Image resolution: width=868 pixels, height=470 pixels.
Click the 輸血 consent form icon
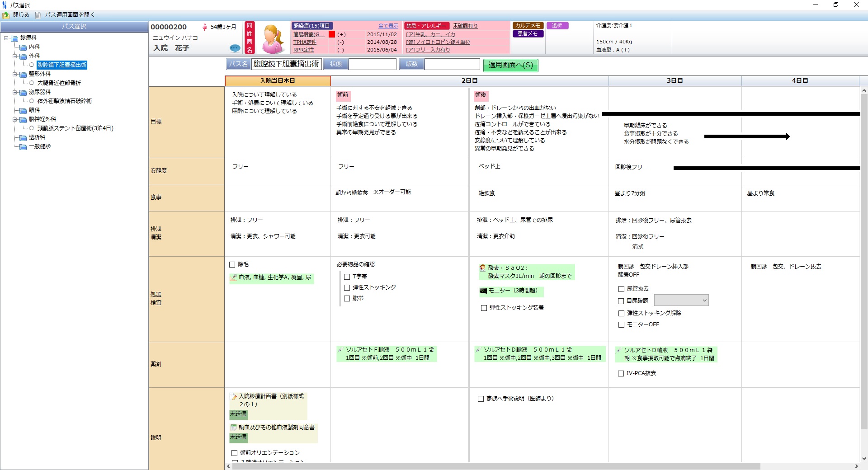233,427
